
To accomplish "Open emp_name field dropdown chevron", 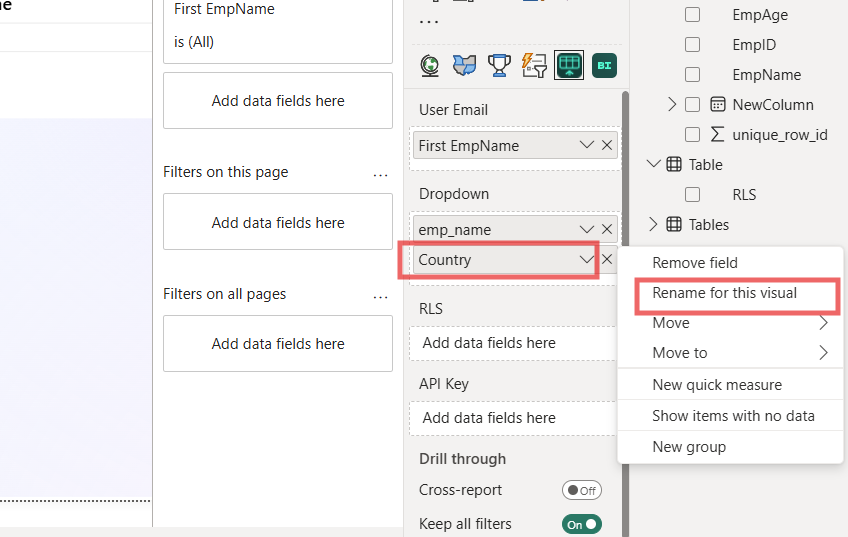I will 587,229.
